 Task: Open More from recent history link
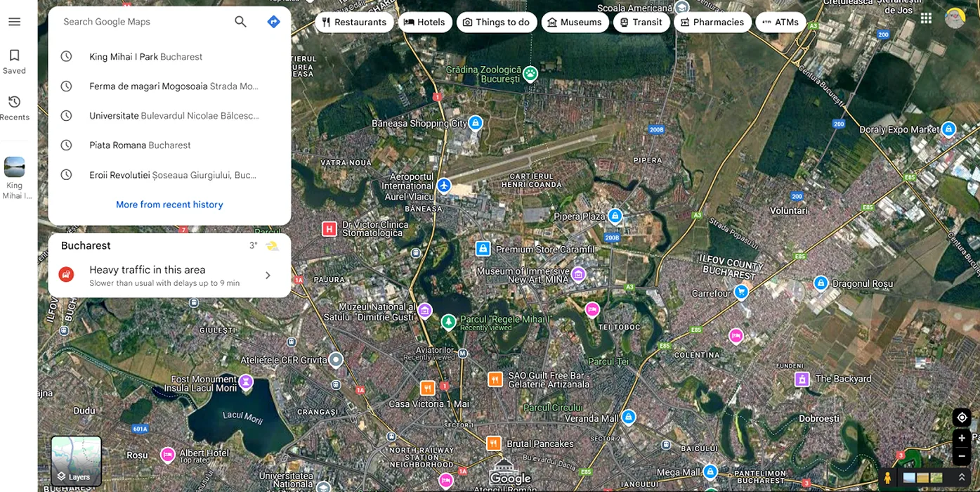tap(169, 205)
